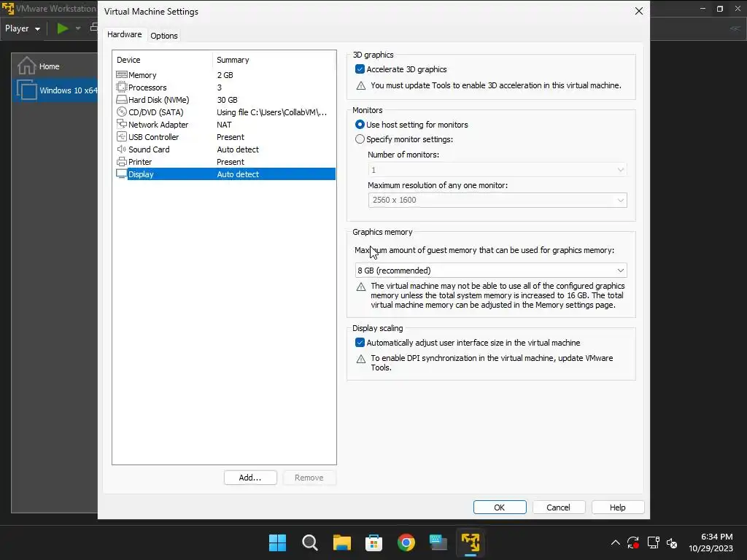Toggle Automatically adjust user interface size
Screen dimensions: 747x560
pos(360,343)
